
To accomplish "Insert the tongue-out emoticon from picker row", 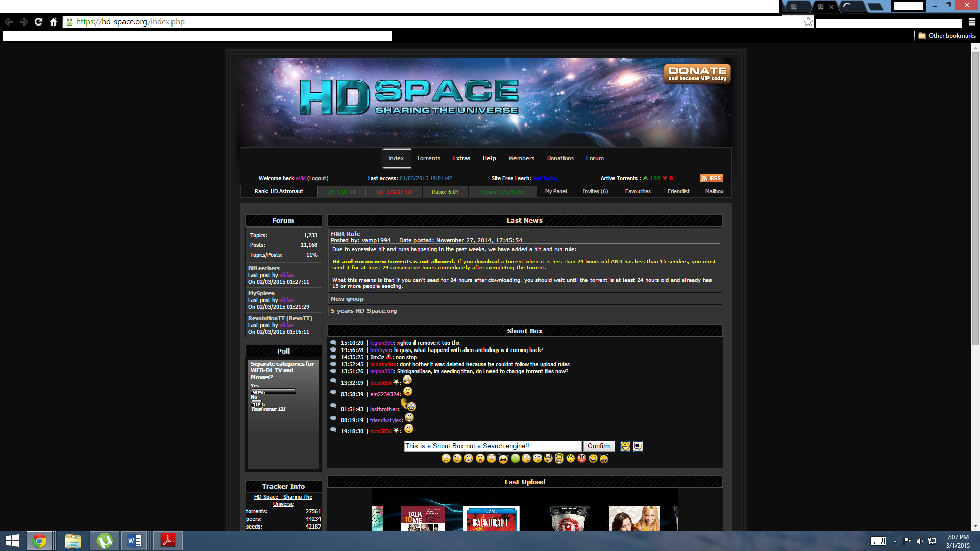I will tap(480, 459).
